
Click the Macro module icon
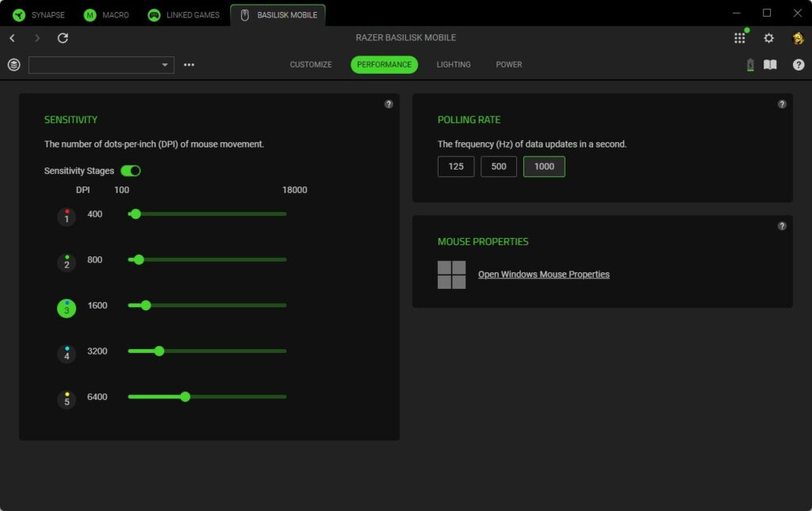pyautogui.click(x=90, y=15)
